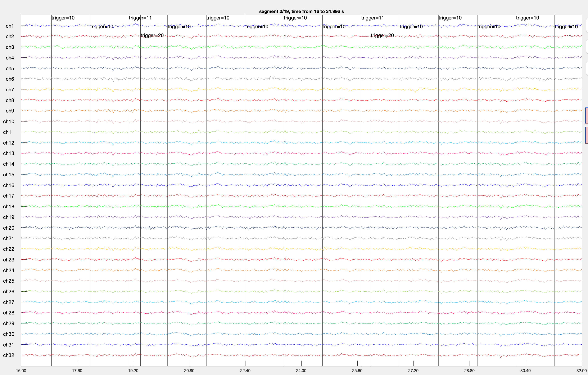
Task: Select the 25.60 time axis label
Action: (357, 371)
